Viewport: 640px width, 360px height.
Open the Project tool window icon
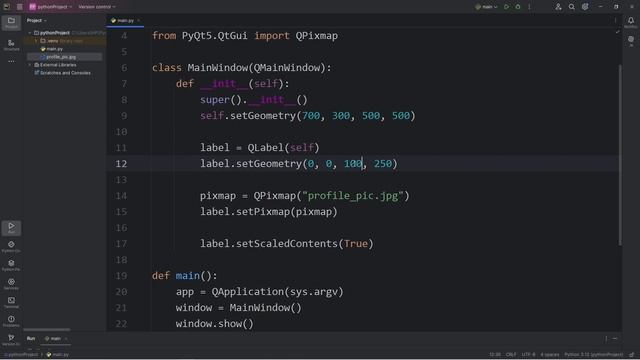pos(11,22)
